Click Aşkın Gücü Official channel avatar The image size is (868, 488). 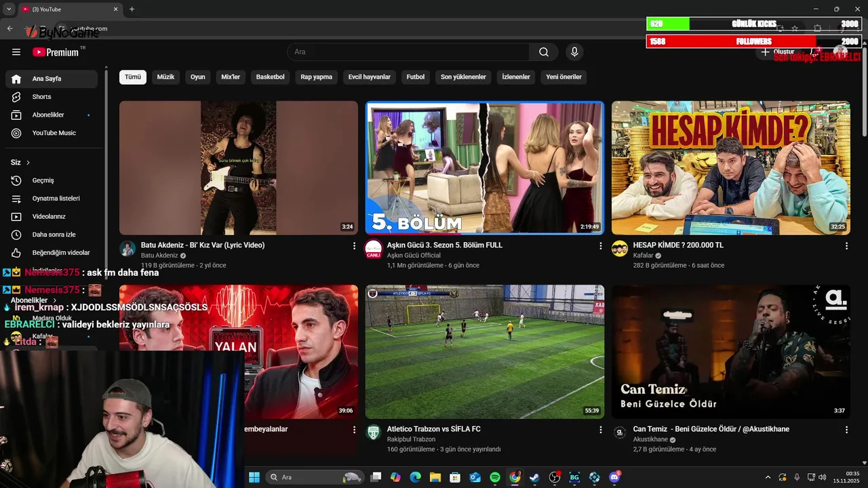coord(374,249)
